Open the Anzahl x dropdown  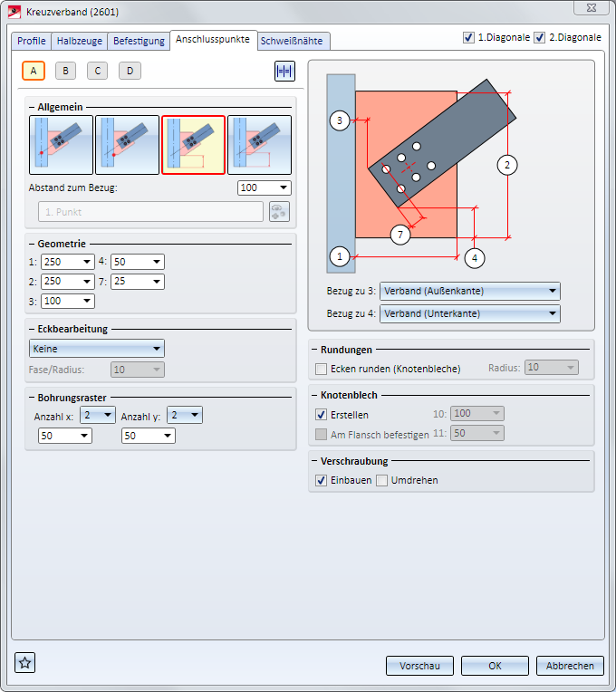[x=98, y=415]
